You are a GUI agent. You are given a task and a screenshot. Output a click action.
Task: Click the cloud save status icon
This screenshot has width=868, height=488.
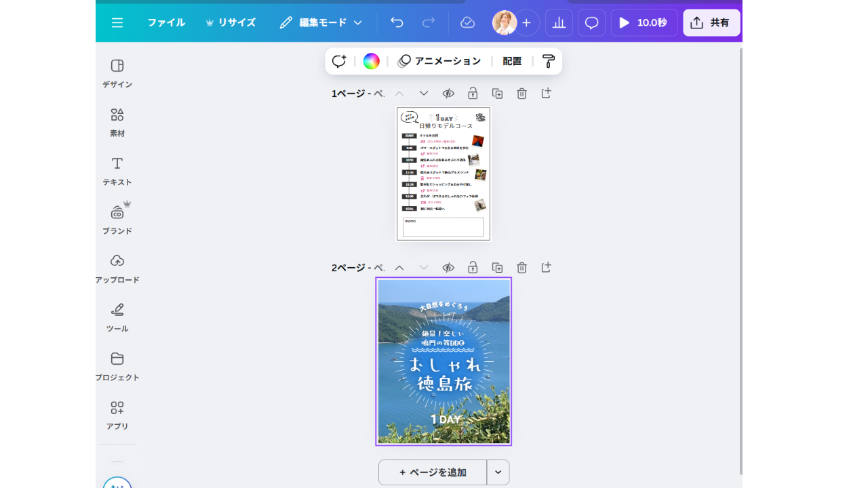click(x=467, y=22)
